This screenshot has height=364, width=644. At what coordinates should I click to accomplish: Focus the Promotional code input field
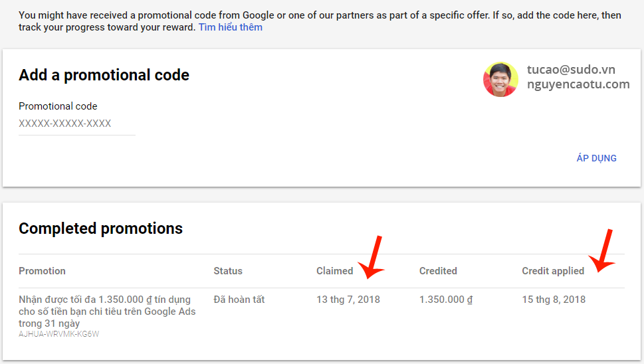76,124
